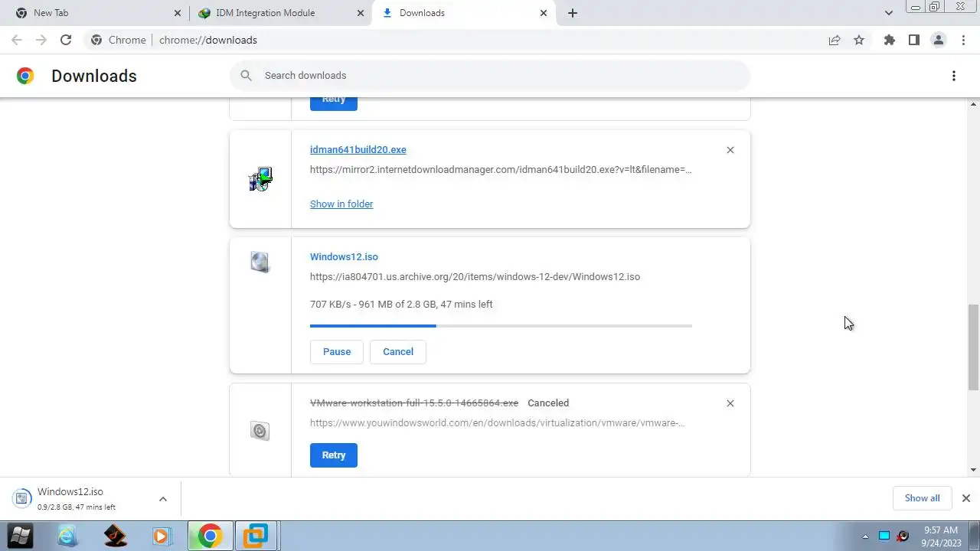The width and height of the screenshot is (980, 551).
Task: Click Show all downloads button
Action: click(x=922, y=498)
